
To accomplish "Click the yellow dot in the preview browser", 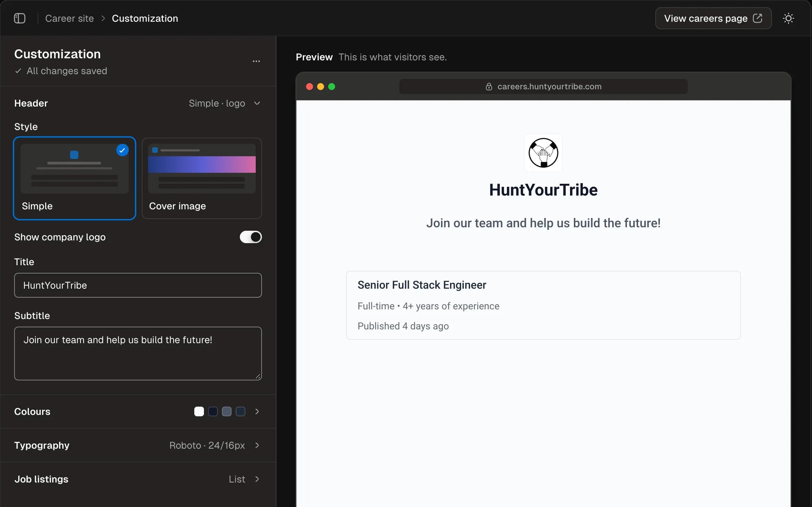I will tap(321, 87).
